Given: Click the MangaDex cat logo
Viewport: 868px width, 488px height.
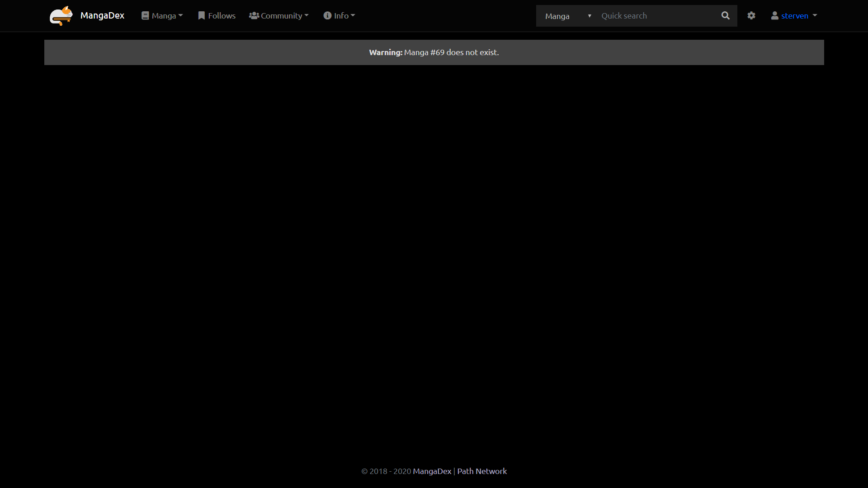Looking at the screenshot, I should [x=61, y=16].
